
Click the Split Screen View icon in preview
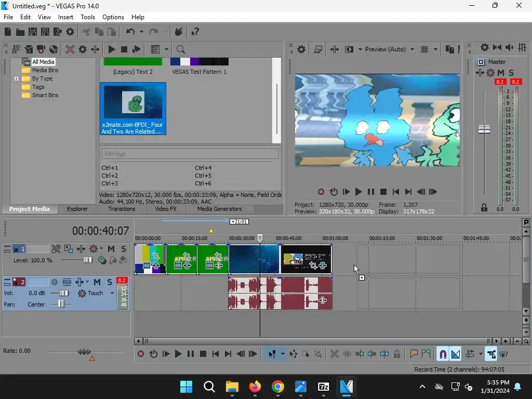(349, 49)
